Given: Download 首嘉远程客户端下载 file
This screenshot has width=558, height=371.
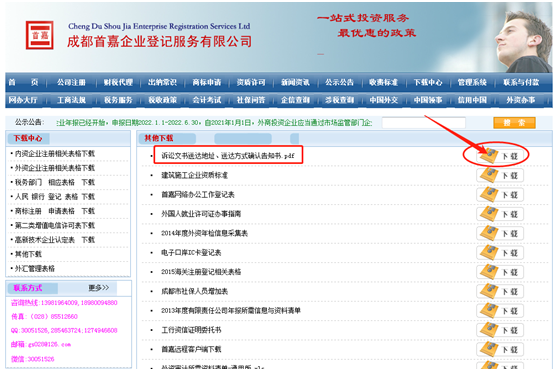Looking at the screenshot, I should [x=500, y=349].
